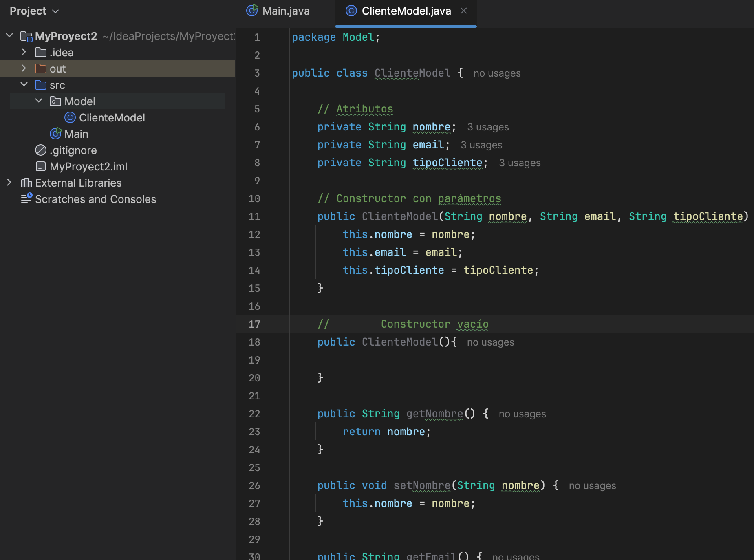754x560 pixels.
Task: Click 'no usages' hint beside setNombre
Action: pyautogui.click(x=592, y=486)
